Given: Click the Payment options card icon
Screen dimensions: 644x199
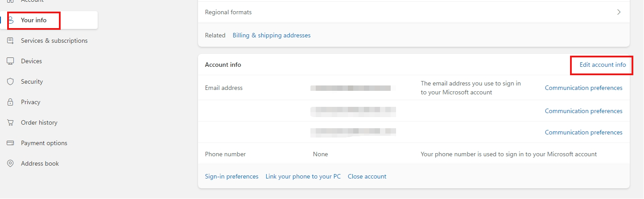Looking at the screenshot, I should pyautogui.click(x=10, y=143).
